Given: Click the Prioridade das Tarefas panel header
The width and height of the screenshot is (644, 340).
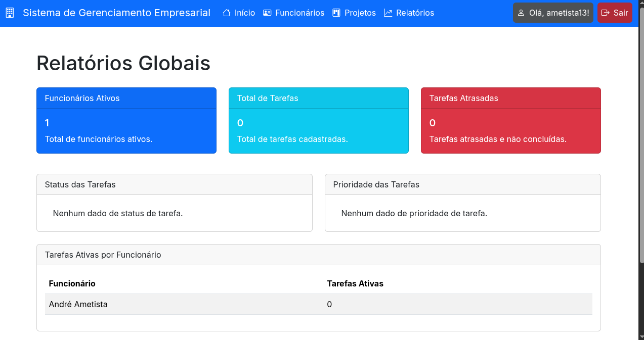Looking at the screenshot, I should (463, 185).
